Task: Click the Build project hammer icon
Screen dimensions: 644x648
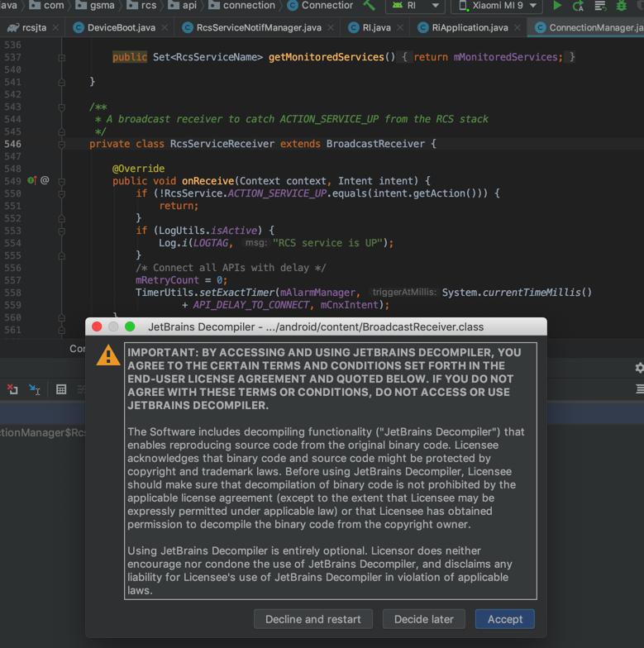Action: pos(369,5)
